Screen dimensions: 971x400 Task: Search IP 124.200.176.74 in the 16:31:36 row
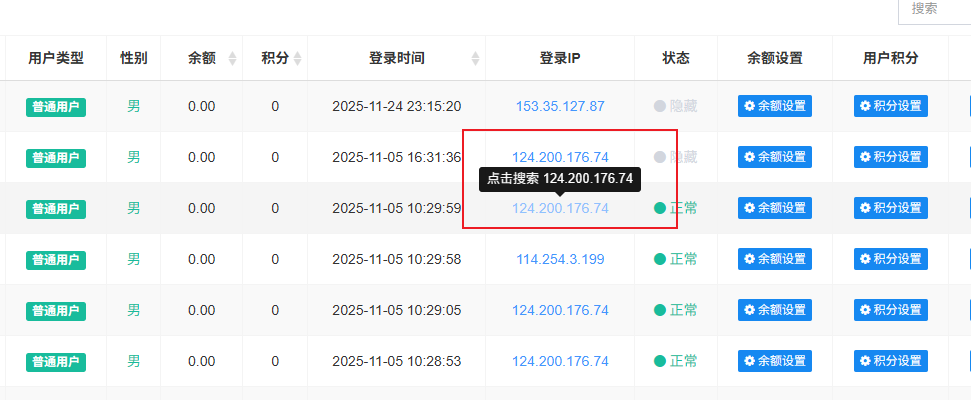point(560,157)
